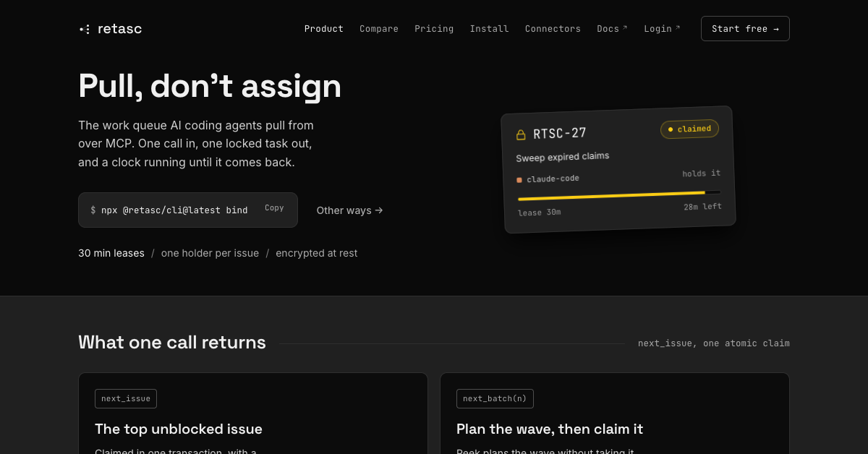868x454 pixels.
Task: Navigate to the Install section
Action: tap(489, 29)
